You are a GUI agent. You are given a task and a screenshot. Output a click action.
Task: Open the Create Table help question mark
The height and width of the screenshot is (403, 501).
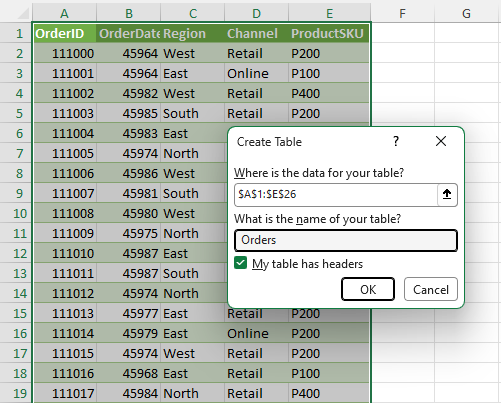tap(395, 142)
